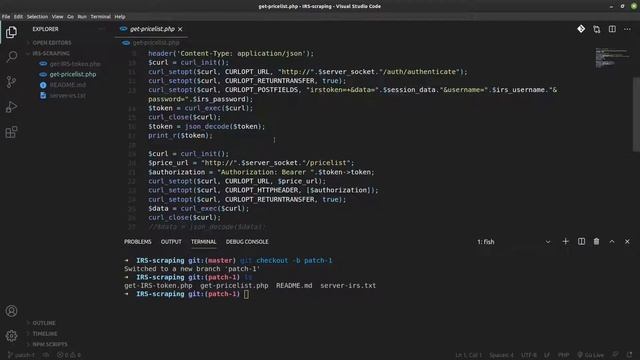Open get-IRS-token.php in the explorer
The width and height of the screenshot is (640, 360).
pyautogui.click(x=75, y=64)
